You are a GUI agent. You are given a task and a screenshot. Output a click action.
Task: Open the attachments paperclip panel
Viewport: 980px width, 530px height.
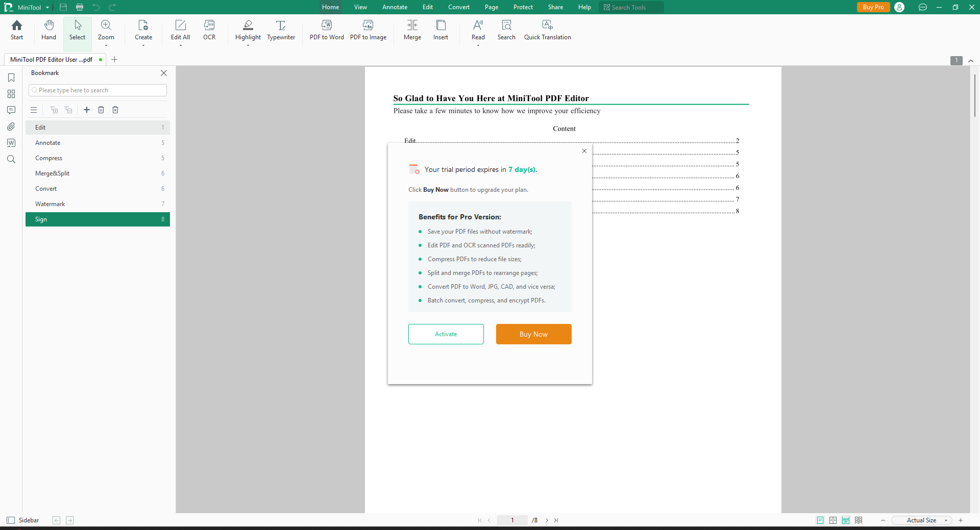[11, 127]
